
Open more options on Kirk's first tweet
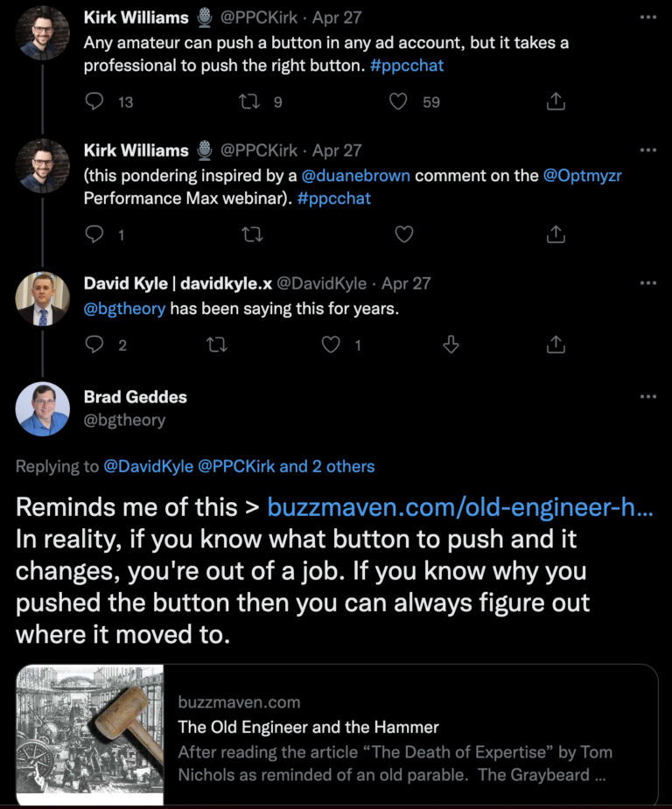pos(647,17)
